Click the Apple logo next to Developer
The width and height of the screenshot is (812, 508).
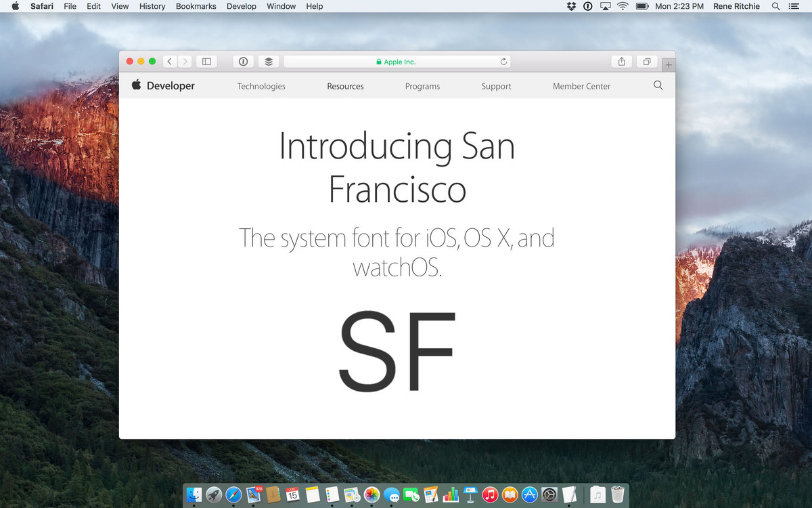137,85
